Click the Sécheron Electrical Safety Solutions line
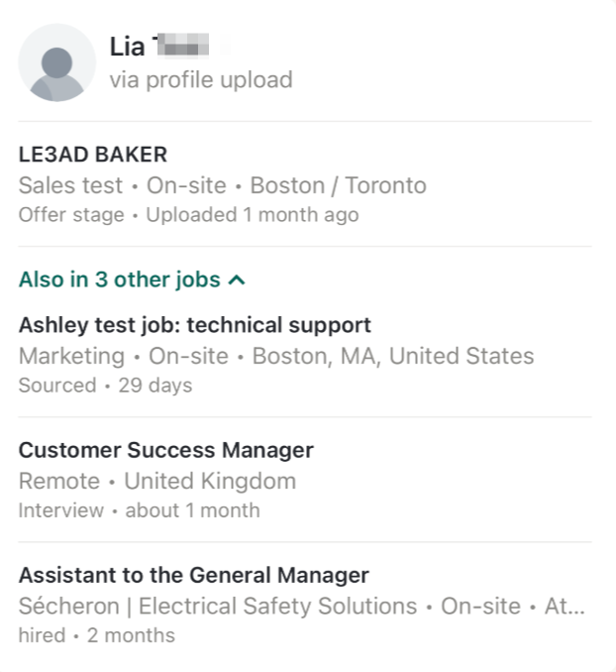Screen dimensions: 616x672 (x=218, y=607)
